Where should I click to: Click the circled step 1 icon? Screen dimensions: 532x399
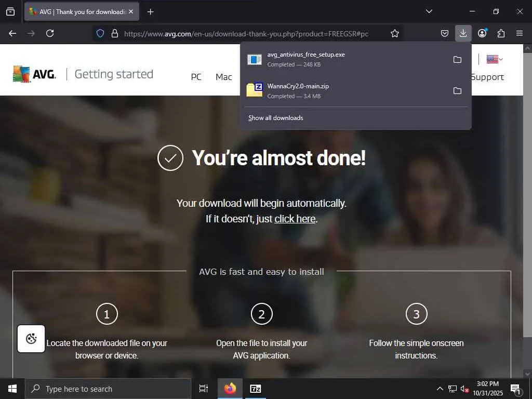[x=107, y=314]
